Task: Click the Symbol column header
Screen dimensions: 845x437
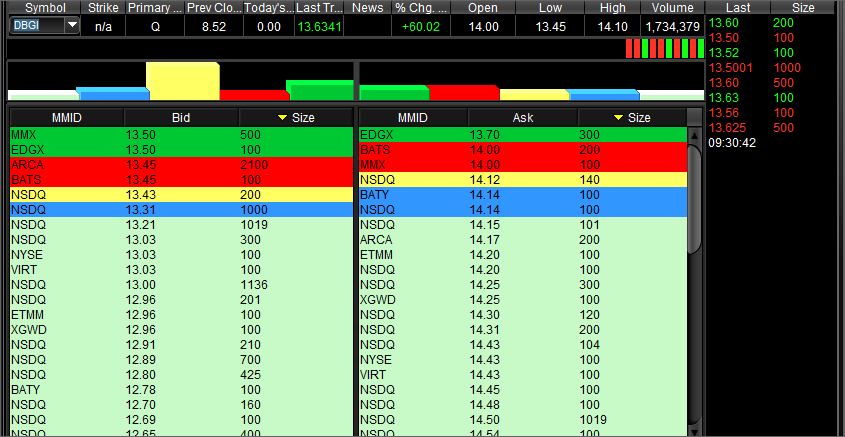Action: 45,8
